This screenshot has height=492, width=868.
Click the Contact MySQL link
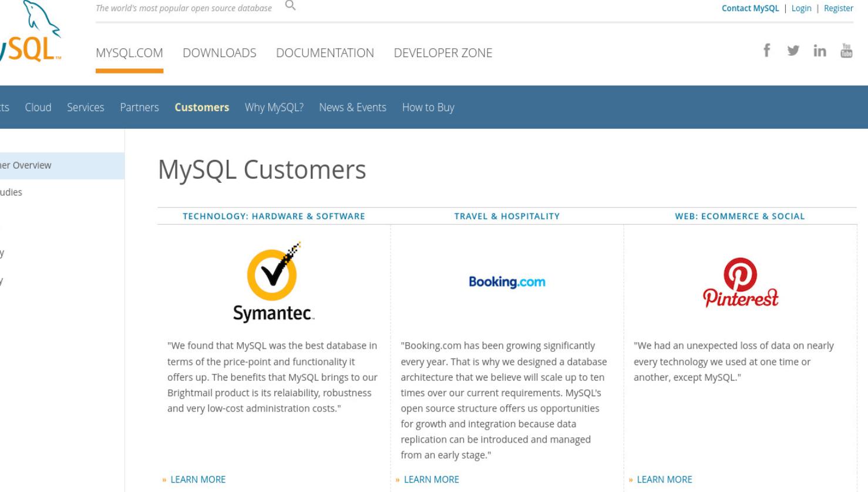pyautogui.click(x=750, y=8)
